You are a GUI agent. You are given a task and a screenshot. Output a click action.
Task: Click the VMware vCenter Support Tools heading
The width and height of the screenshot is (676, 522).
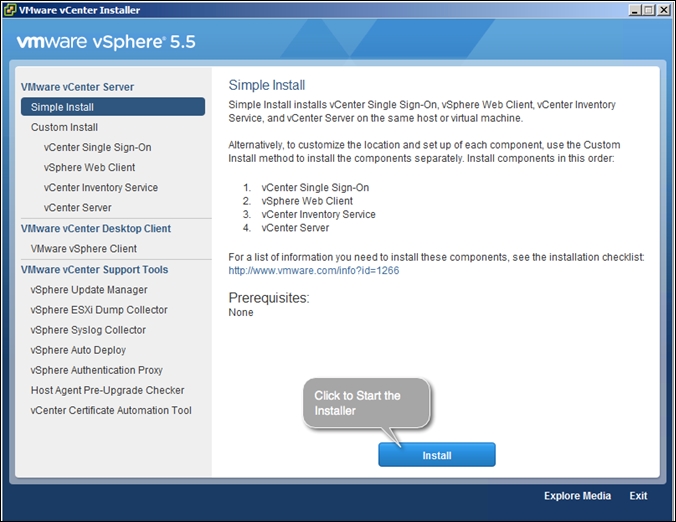94,269
